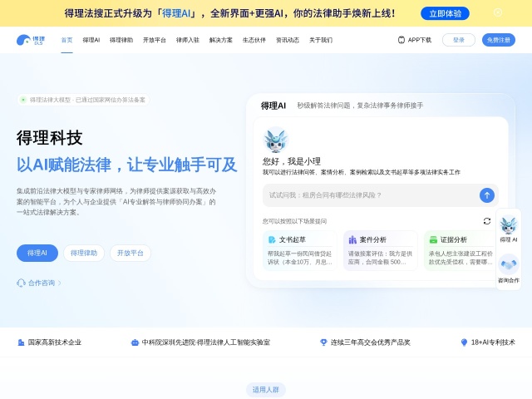Click the 得理AI link in the banner text

[176, 13]
